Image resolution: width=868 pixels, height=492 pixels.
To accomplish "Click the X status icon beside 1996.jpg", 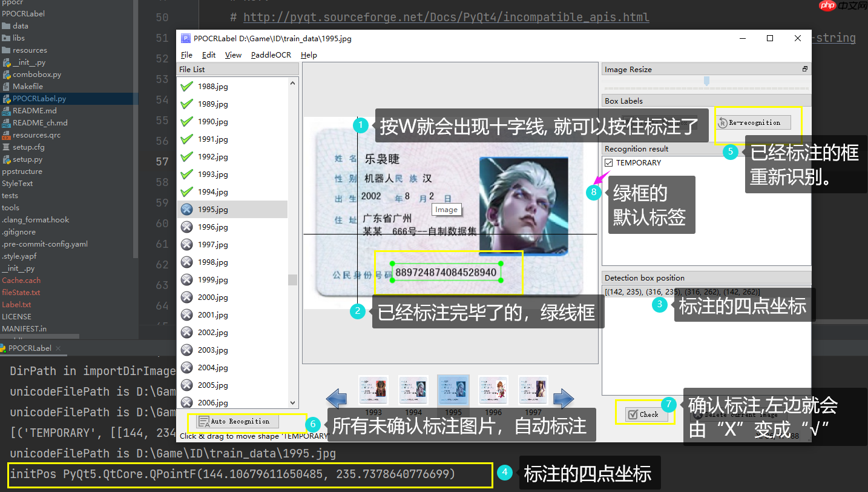I will (x=187, y=227).
